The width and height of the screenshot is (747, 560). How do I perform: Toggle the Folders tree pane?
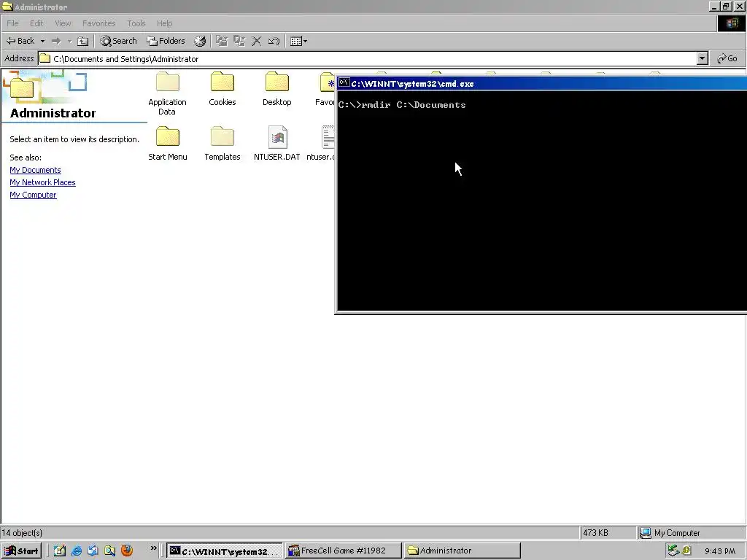(166, 41)
